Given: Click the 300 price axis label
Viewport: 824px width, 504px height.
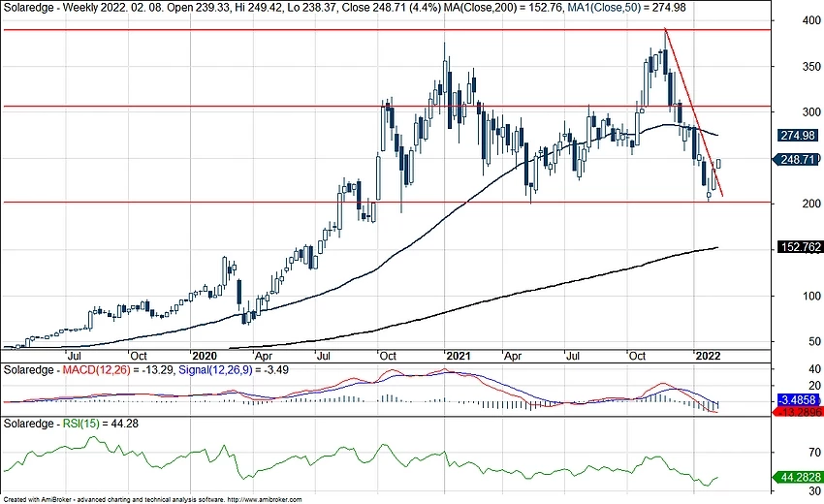Looking at the screenshot, I should point(812,111).
